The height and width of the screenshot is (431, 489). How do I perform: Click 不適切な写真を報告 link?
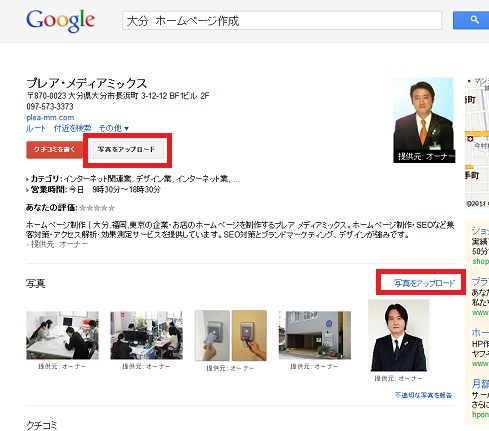pyautogui.click(x=423, y=395)
